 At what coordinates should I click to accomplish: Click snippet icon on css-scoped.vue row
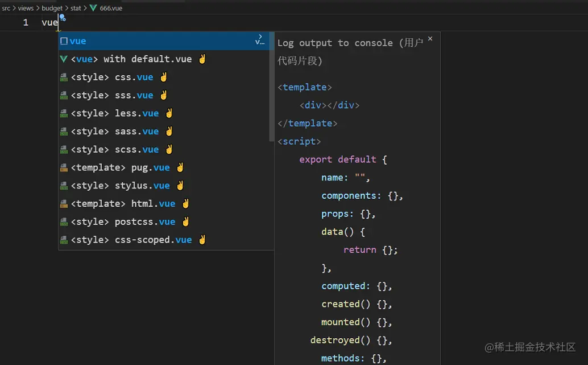point(64,240)
